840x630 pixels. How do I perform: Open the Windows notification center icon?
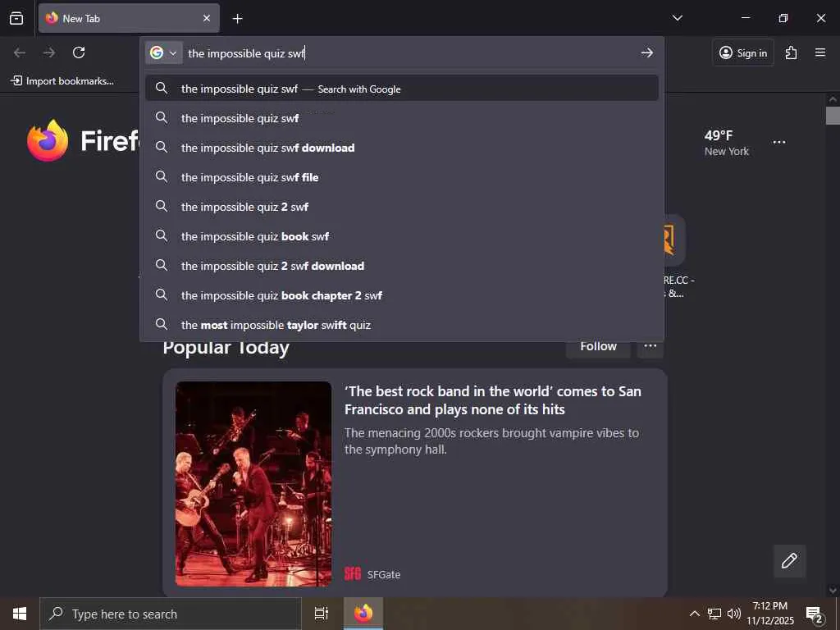pyautogui.click(x=815, y=614)
